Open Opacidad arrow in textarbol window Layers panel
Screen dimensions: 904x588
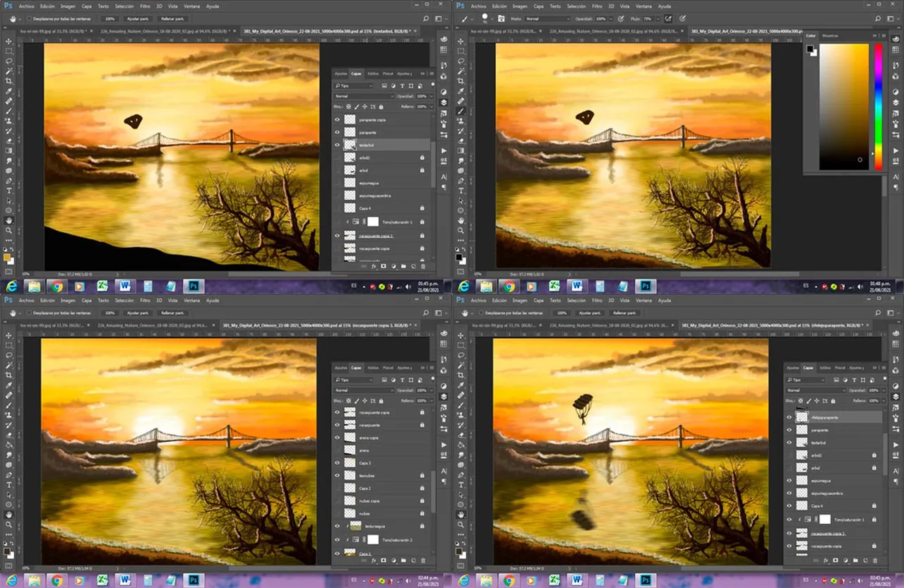[x=432, y=96]
